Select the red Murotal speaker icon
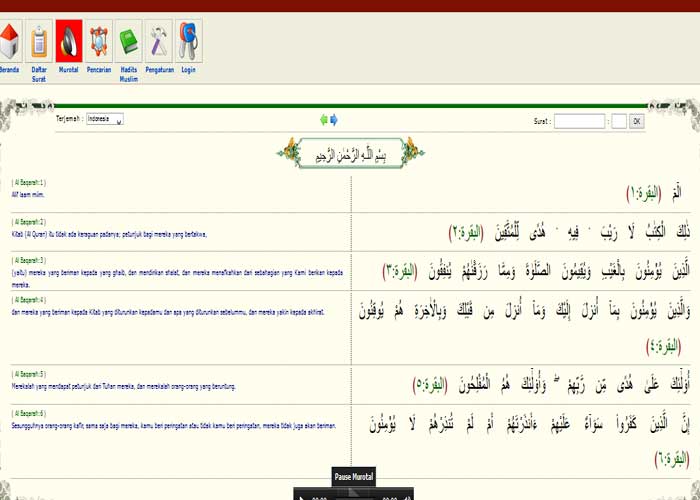This screenshot has height=500, width=700. tap(69, 41)
